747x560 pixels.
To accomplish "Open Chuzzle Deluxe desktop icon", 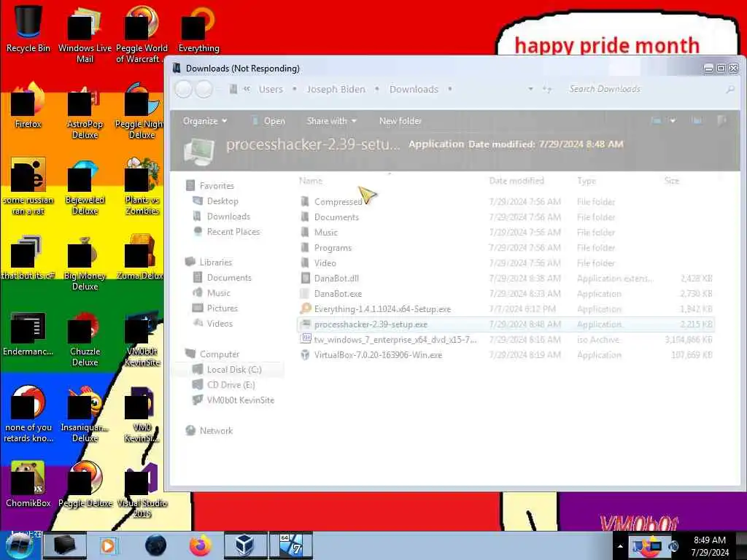I will tap(85, 338).
